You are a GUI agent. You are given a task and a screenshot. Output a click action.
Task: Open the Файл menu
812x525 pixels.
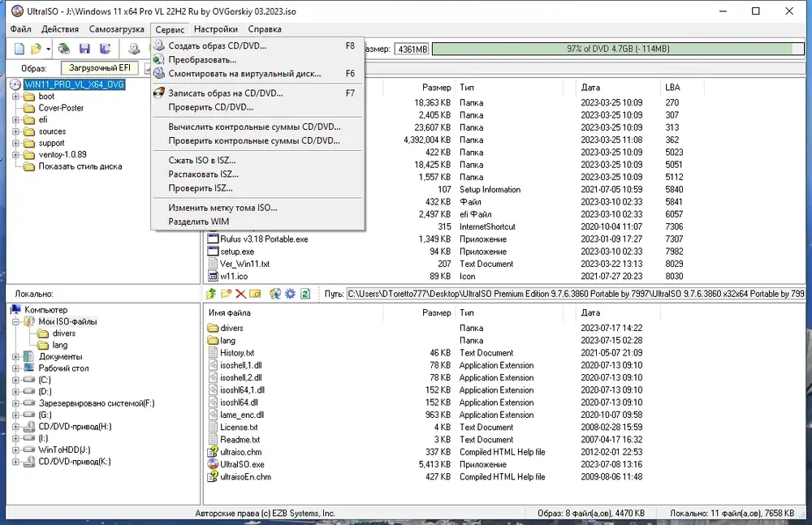(21, 29)
